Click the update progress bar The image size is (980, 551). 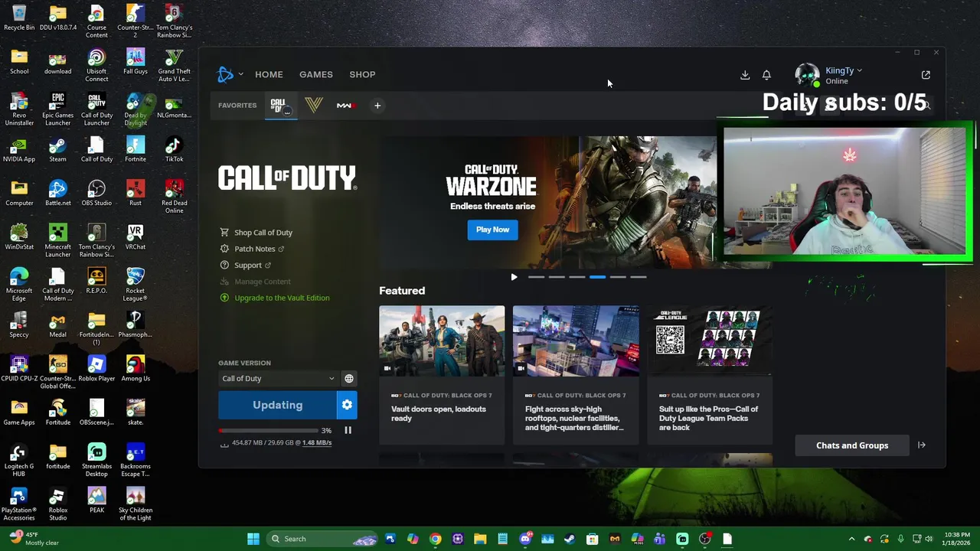click(x=268, y=431)
